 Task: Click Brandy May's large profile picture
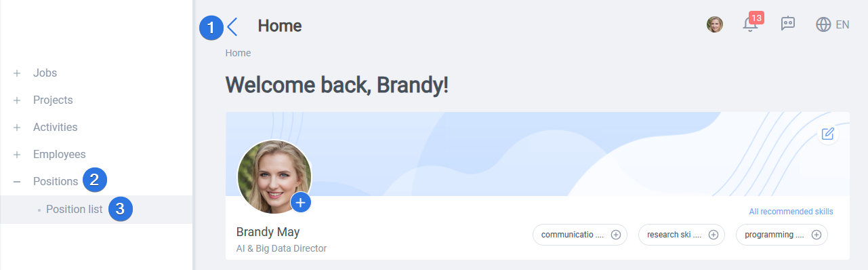[x=274, y=178]
